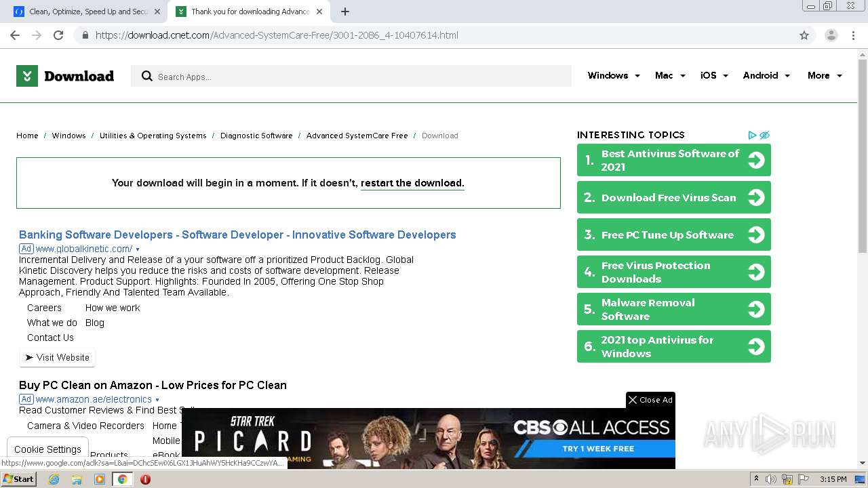The image size is (868, 488).
Task: Click Blog ad sitelink
Action: [x=95, y=323]
